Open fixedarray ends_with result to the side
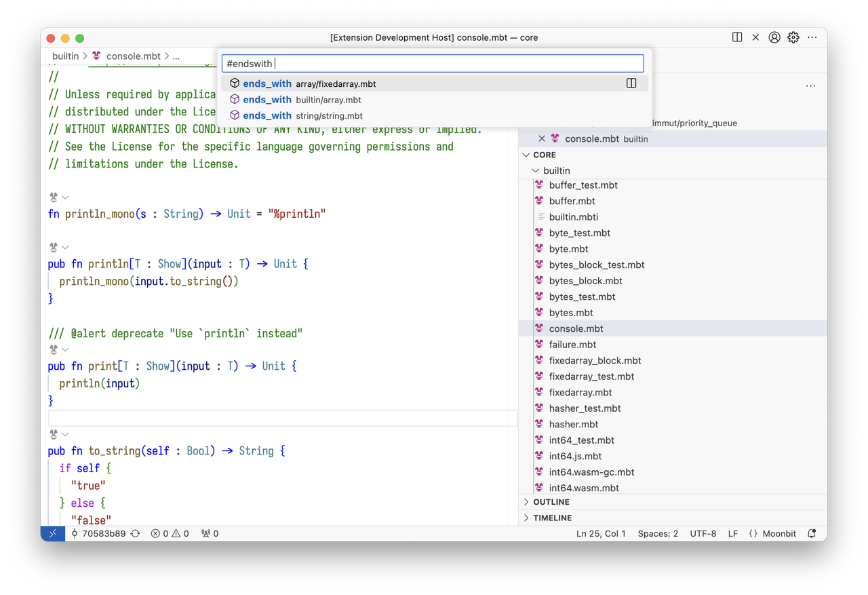Image resolution: width=868 pixels, height=595 pixels. (x=631, y=83)
